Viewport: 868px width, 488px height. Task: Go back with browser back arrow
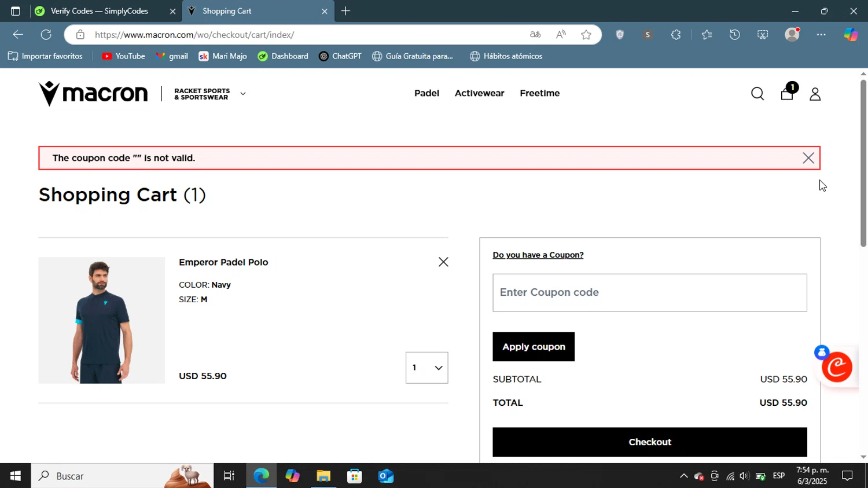18,35
